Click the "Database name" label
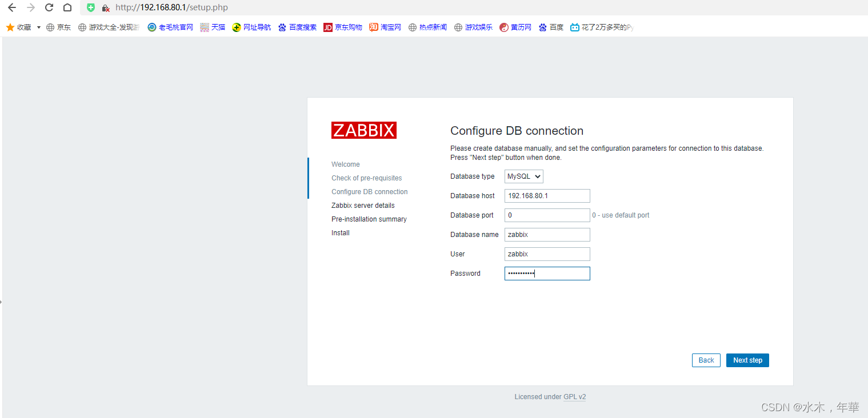Image resolution: width=868 pixels, height=418 pixels. coord(474,235)
